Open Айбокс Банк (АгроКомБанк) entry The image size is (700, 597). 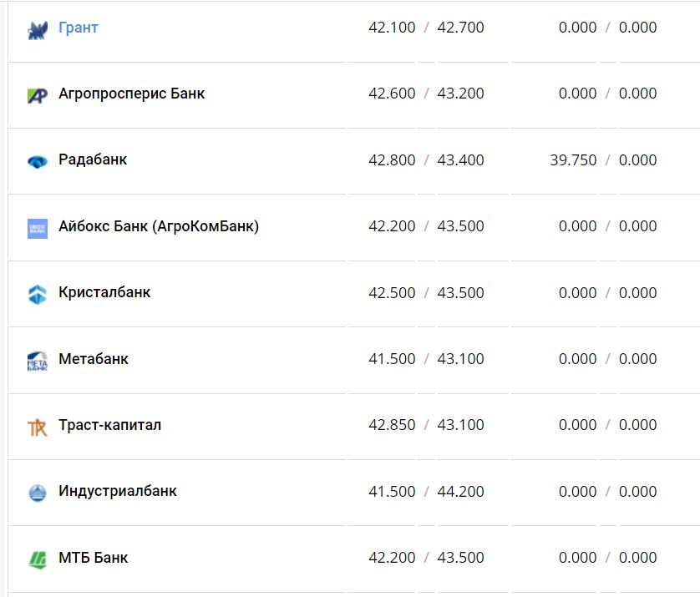(159, 226)
